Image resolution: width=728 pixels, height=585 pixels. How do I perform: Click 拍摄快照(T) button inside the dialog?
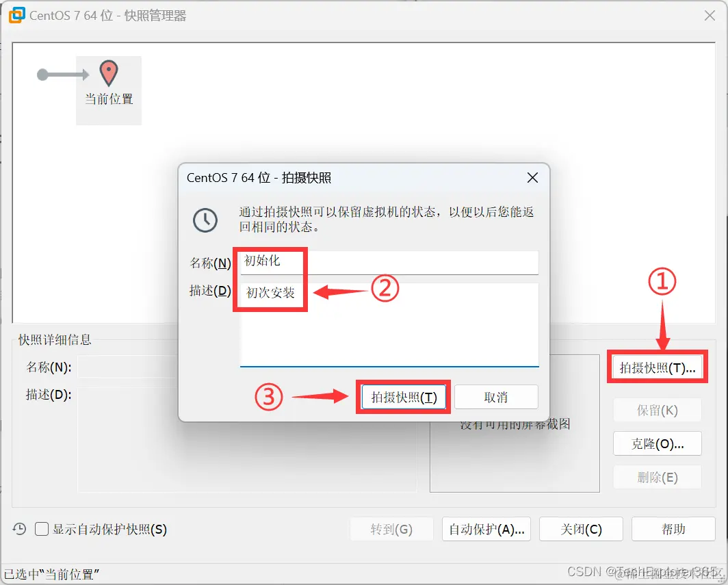coord(403,397)
